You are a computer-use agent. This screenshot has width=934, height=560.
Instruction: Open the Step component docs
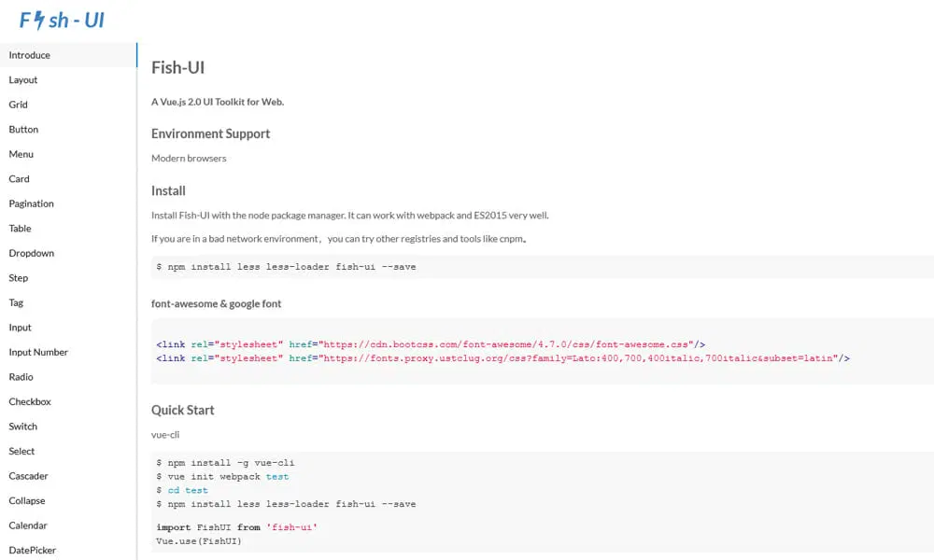68,278
